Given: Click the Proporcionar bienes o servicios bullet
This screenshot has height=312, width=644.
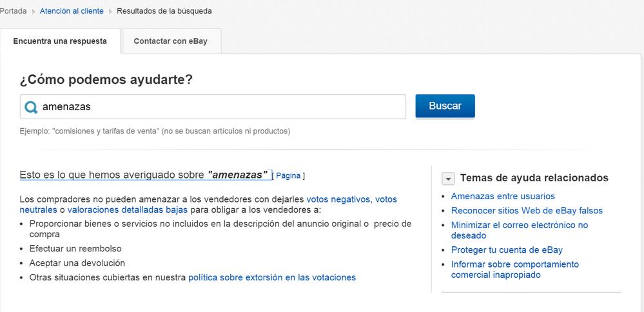Looking at the screenshot, I should point(220,229).
